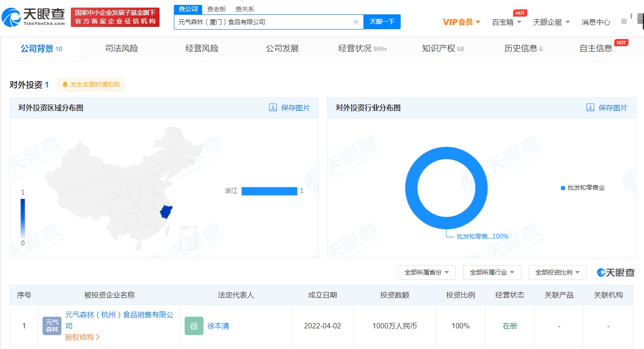
Task: Click the 1000万人民币 investment amount cell
Action: click(x=395, y=326)
